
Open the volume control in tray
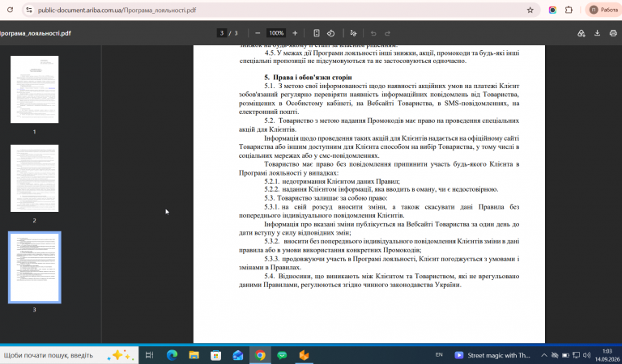[x=586, y=355]
